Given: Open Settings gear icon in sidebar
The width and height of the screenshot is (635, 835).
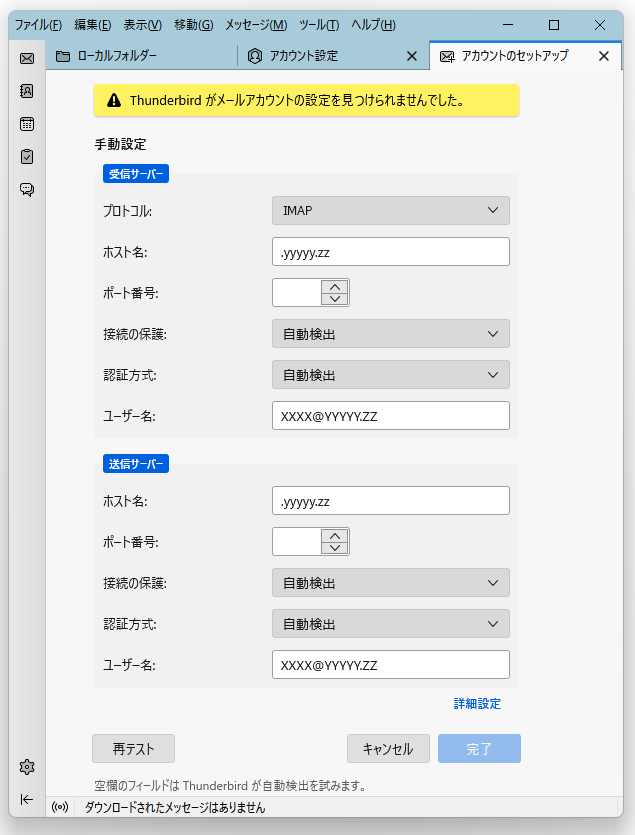Looking at the screenshot, I should [x=27, y=767].
